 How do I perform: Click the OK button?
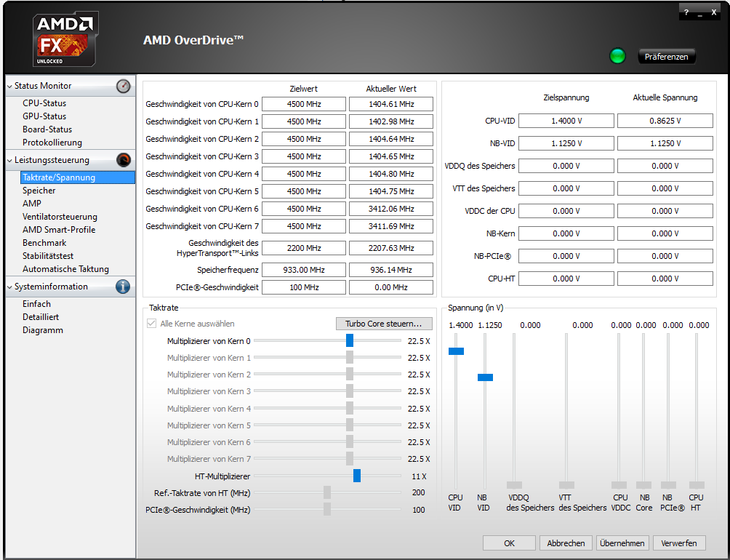click(509, 543)
